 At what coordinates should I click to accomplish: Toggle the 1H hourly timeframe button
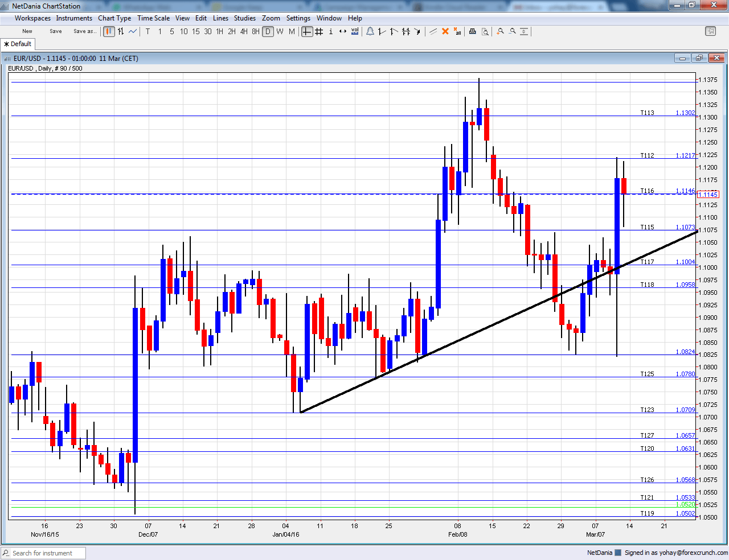pos(219,31)
